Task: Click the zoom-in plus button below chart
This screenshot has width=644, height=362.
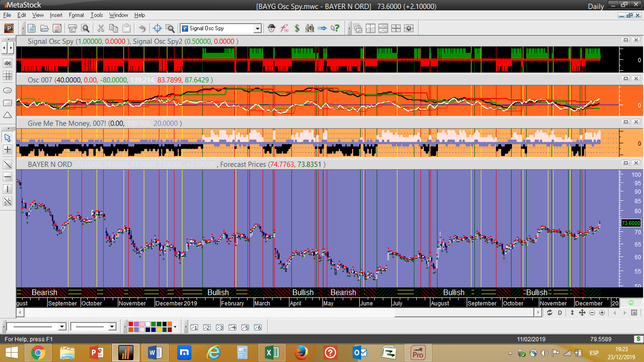Action: [602, 313]
